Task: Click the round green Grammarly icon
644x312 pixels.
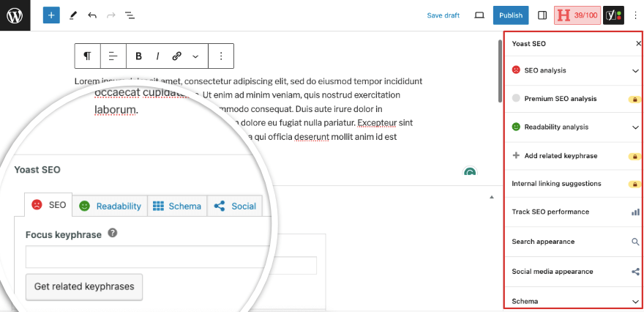Action: tap(471, 171)
